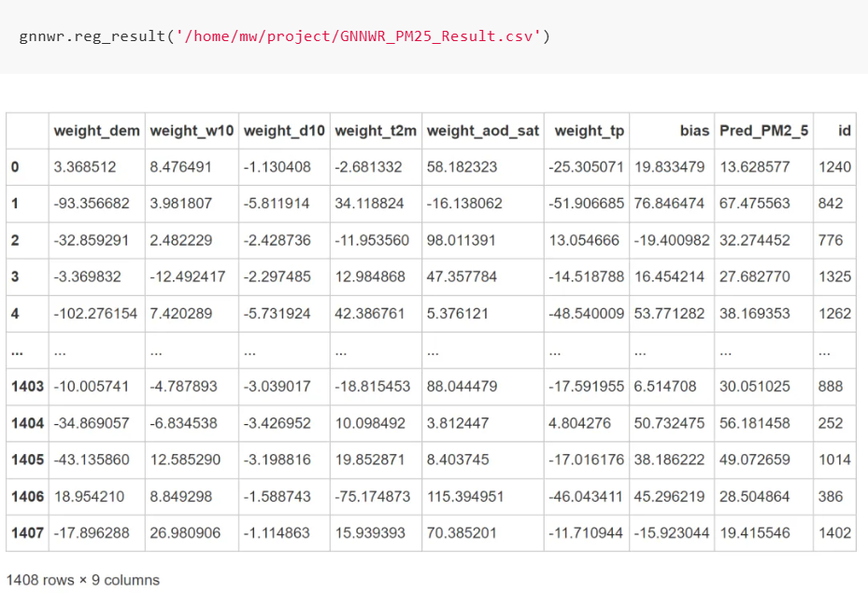Select the cell value -102.276154
The image size is (868, 595).
[x=95, y=313]
